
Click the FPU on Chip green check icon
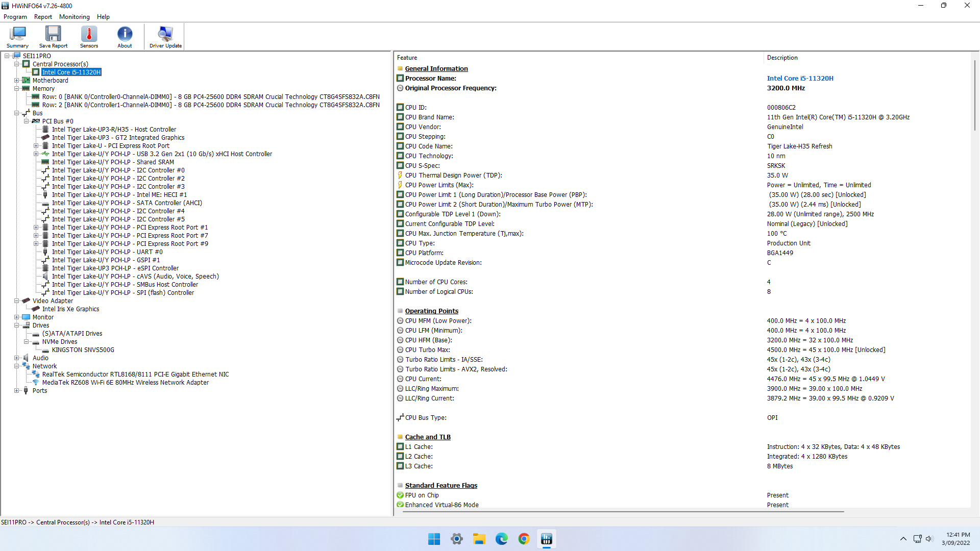pos(400,495)
